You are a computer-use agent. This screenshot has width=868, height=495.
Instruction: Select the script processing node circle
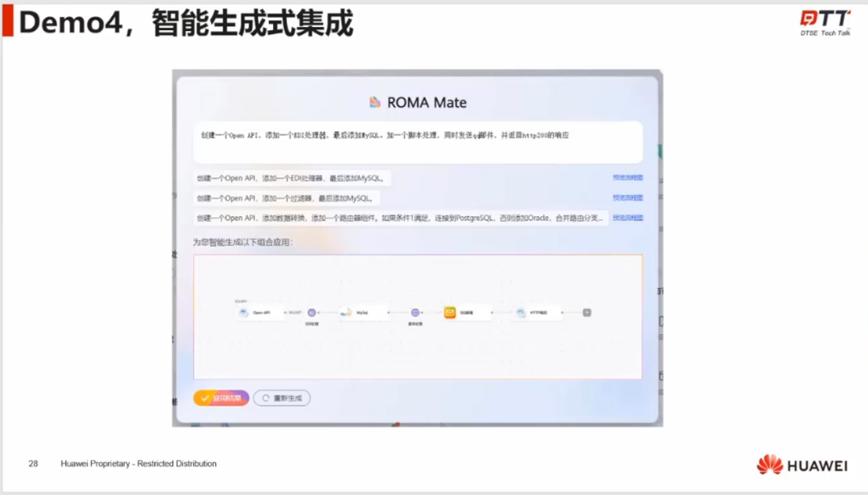pos(415,313)
